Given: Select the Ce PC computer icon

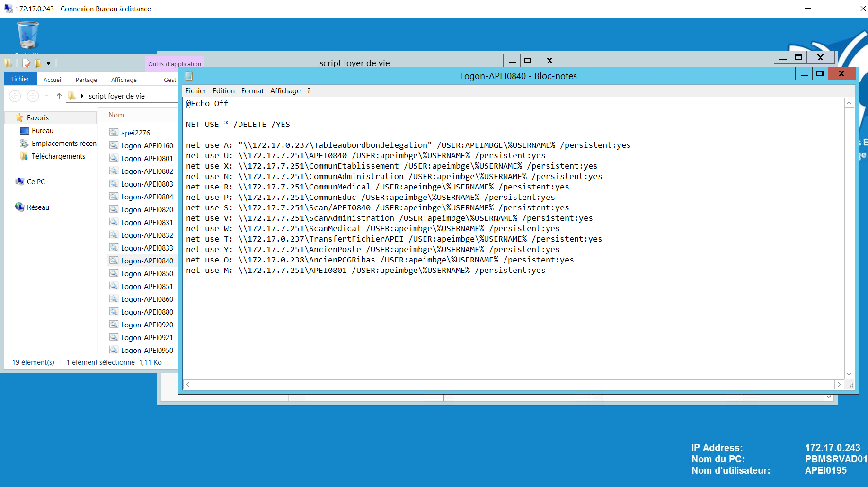Looking at the screenshot, I should coord(19,181).
